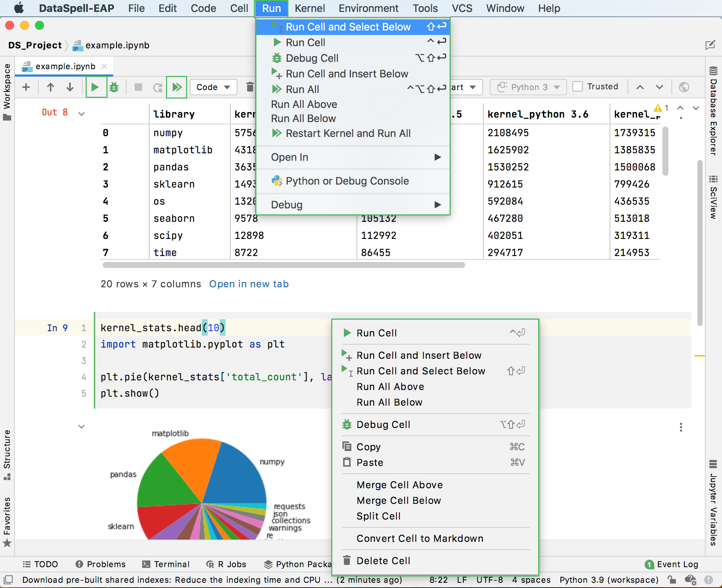Open the Database Explorer side panel

coord(713,111)
